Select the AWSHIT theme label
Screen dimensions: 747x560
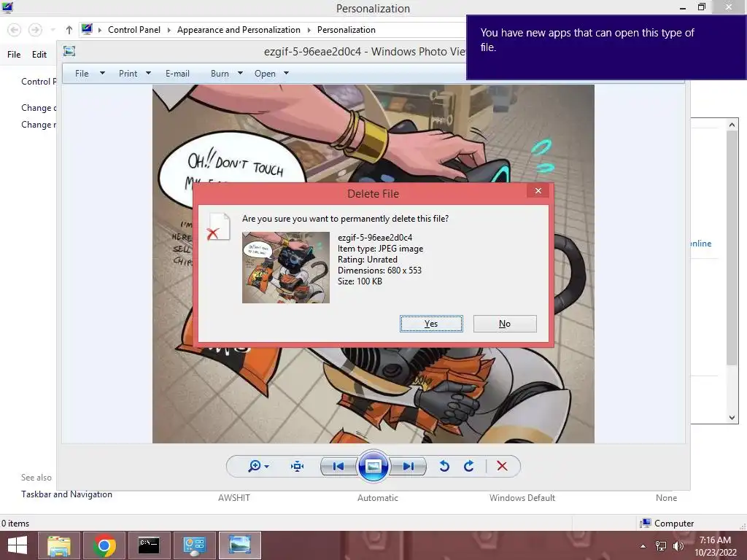point(234,497)
